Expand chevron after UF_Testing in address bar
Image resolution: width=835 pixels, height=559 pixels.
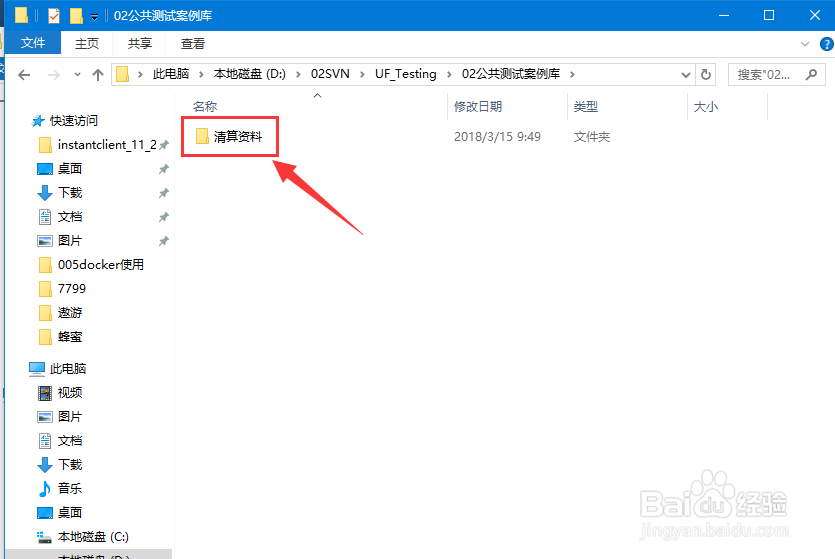pyautogui.click(x=449, y=75)
